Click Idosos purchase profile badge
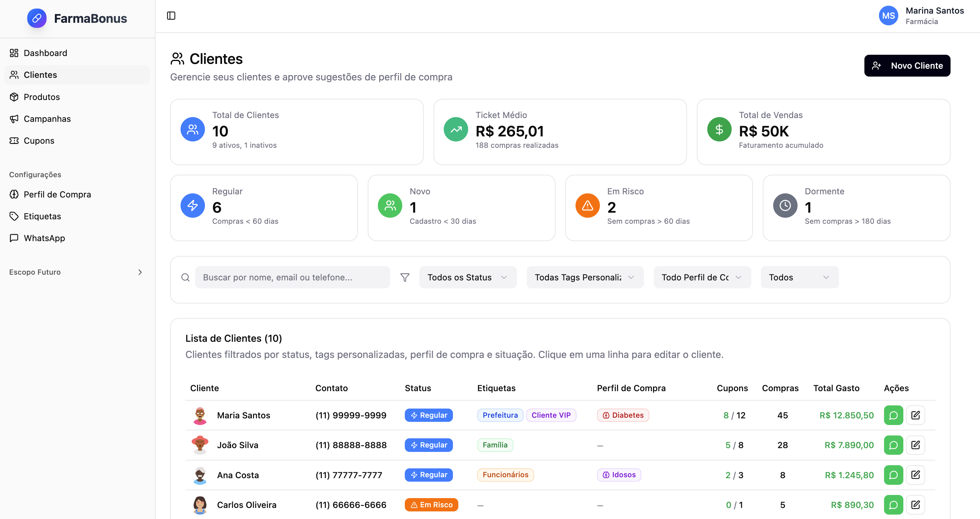This screenshot has height=519, width=980. (x=619, y=475)
